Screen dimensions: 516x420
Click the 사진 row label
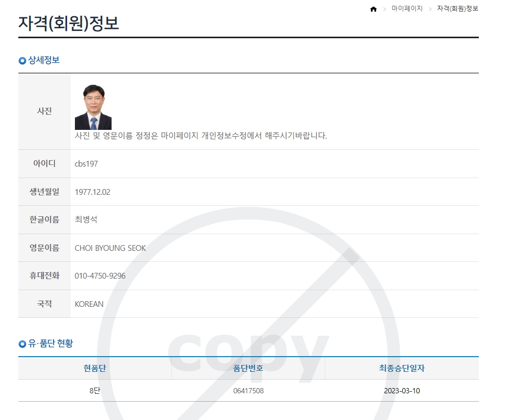tap(45, 111)
